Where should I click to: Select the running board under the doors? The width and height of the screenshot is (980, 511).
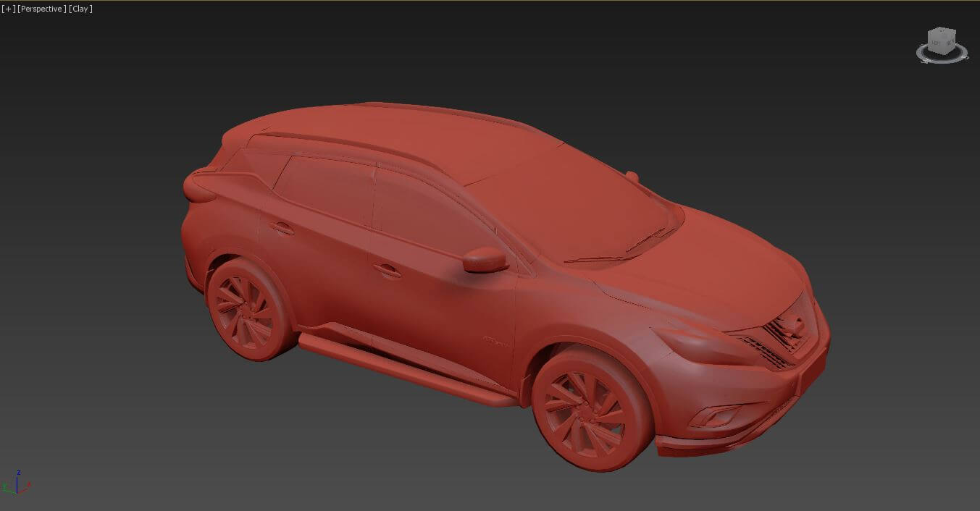406,369
